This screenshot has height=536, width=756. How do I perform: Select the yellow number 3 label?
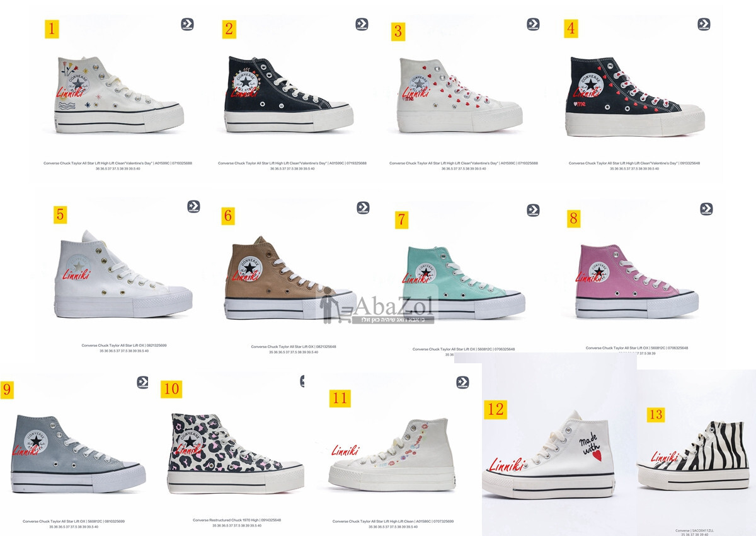tap(398, 32)
